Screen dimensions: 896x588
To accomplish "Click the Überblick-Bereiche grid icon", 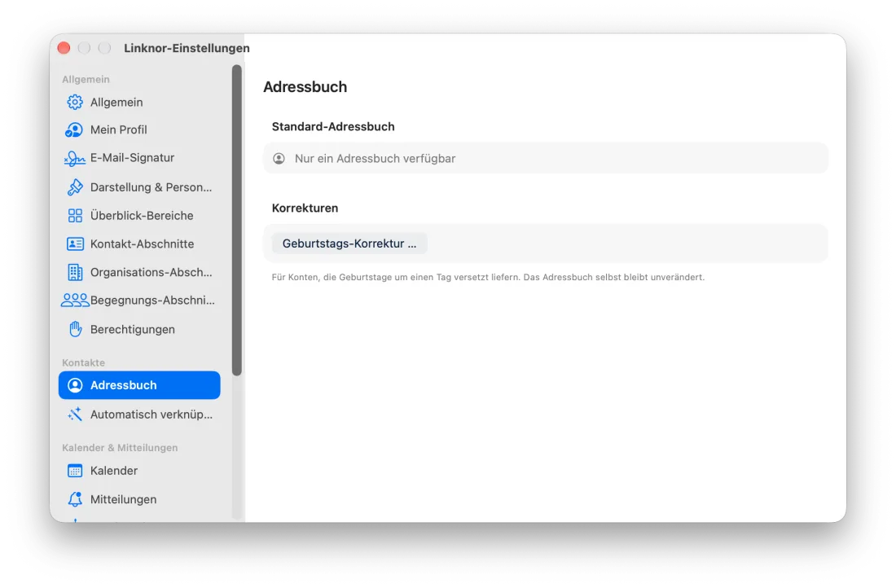I will tap(75, 216).
